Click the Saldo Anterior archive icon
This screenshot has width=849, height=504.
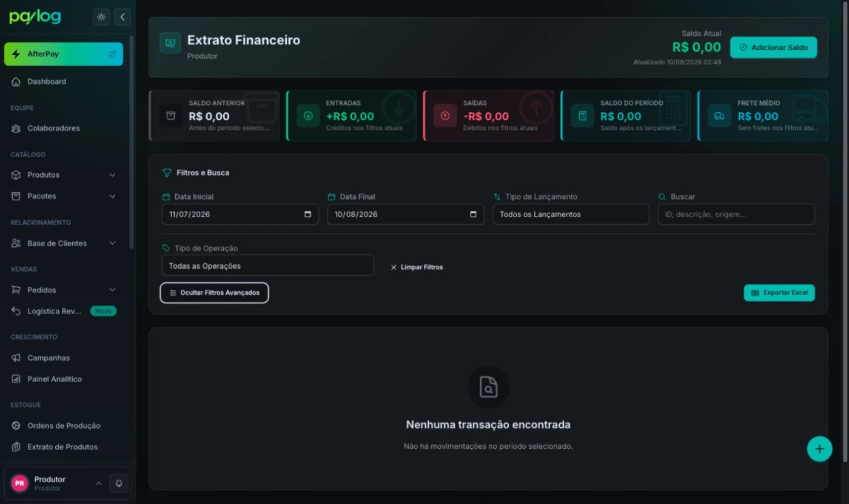170,115
